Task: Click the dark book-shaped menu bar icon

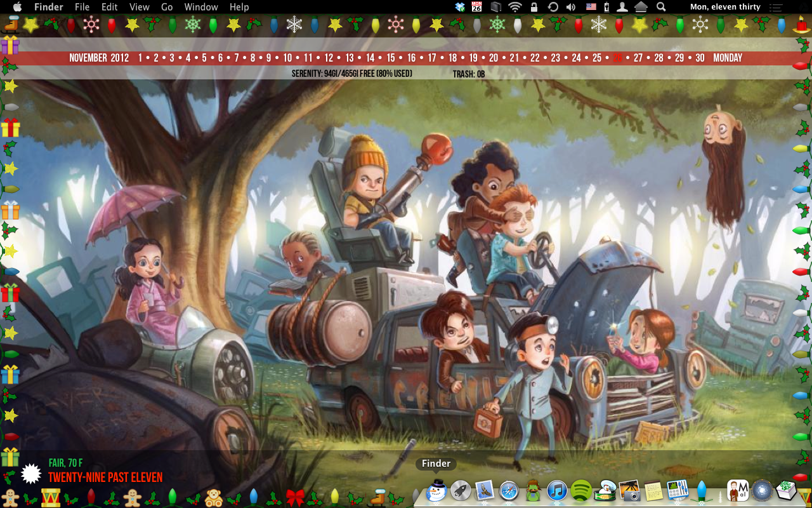Action: point(496,7)
